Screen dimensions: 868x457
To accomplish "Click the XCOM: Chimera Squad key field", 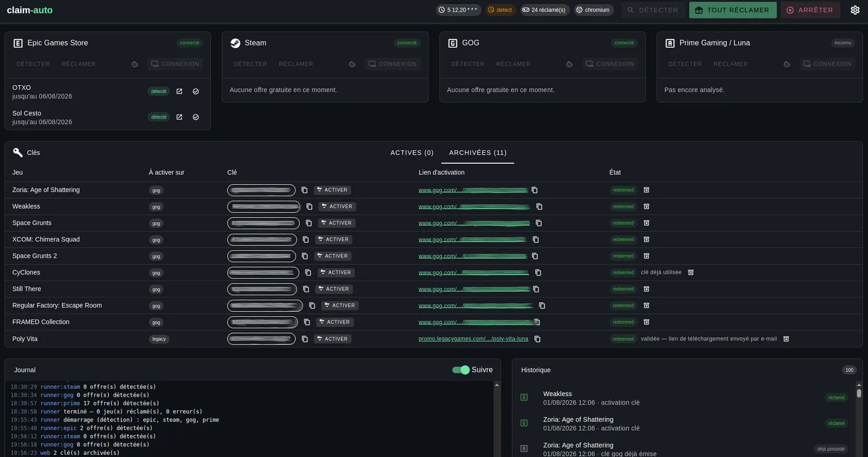I will (262, 239).
